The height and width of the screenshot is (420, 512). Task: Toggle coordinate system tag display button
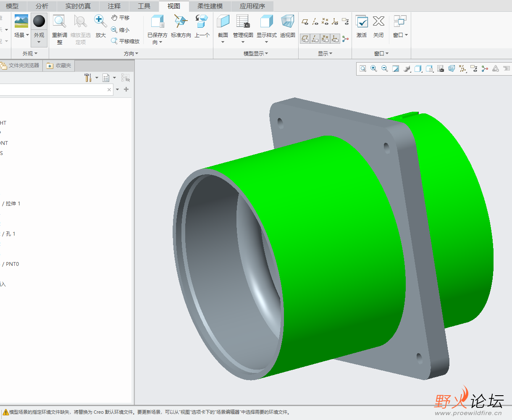pyautogui.click(x=335, y=39)
